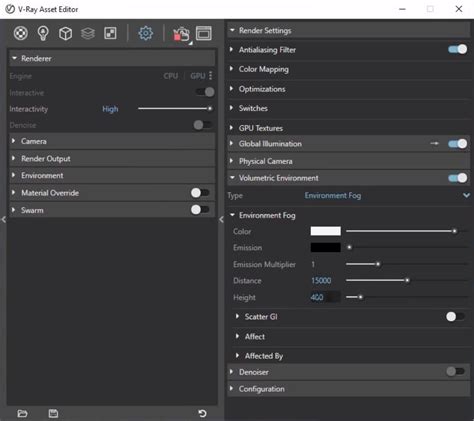Screen dimensions: 474x421
Task: Collapse left panel arrow at window edge
Action: (x=3, y=219)
